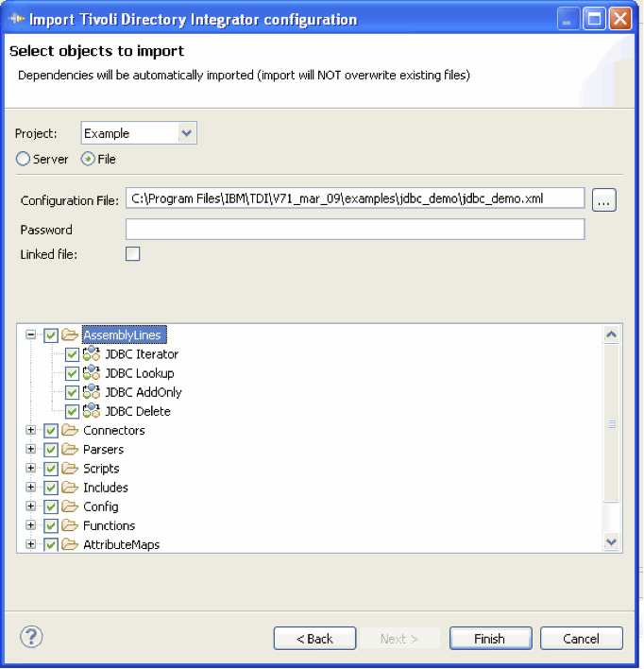Click the tree scrollbar up arrow

coord(611,334)
